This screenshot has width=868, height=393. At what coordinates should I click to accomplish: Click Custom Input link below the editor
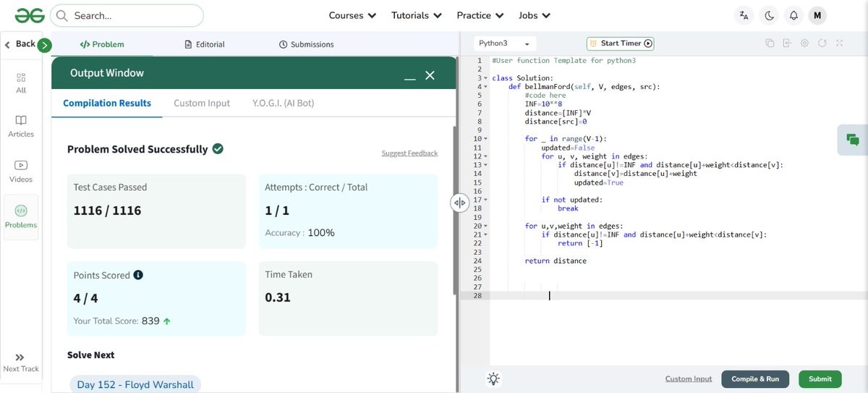(689, 379)
